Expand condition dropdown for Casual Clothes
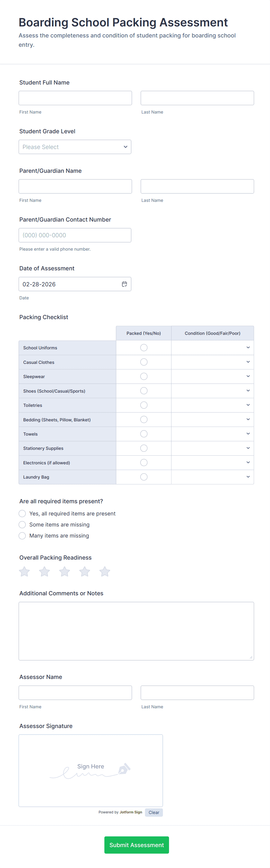This screenshot has width=270, height=868. point(212,362)
